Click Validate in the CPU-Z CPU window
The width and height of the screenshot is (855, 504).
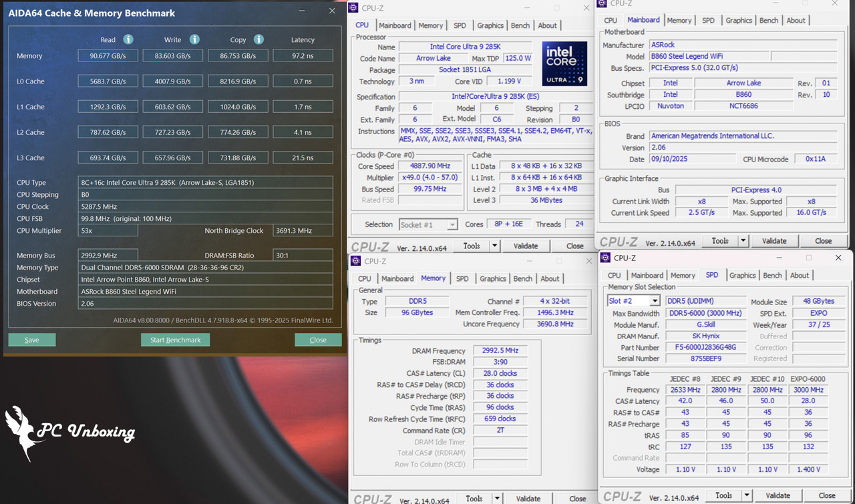pyautogui.click(x=526, y=246)
